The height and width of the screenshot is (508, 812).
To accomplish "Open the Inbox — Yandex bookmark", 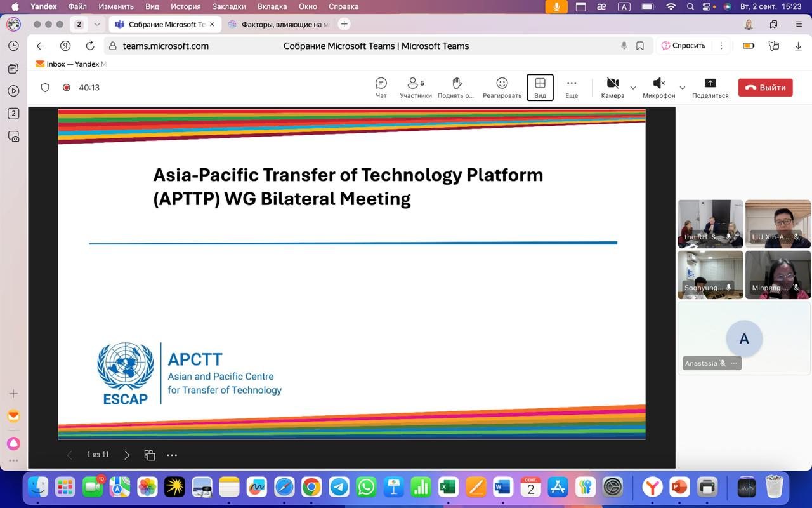I will pos(71,63).
